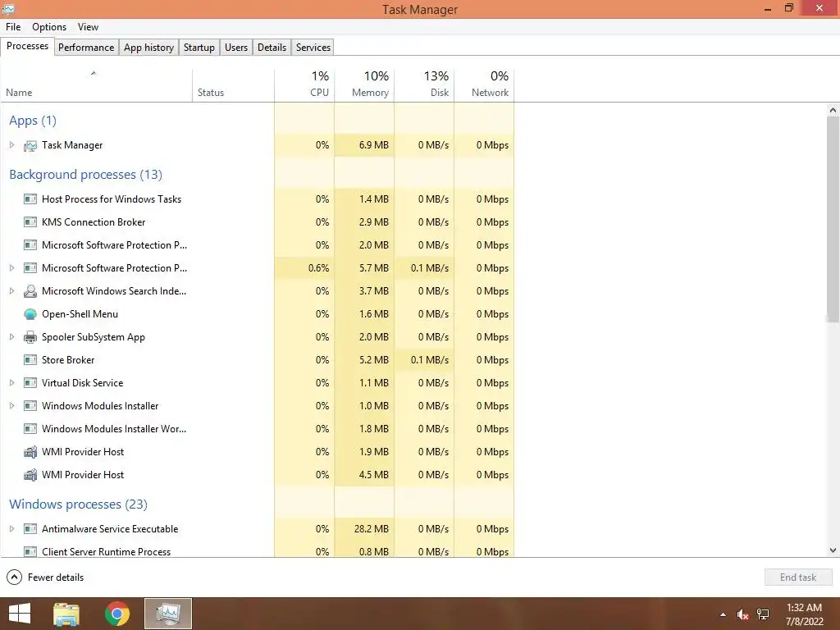Click the Store Broker process icon
Screen dimensions: 840x630
pos(30,360)
